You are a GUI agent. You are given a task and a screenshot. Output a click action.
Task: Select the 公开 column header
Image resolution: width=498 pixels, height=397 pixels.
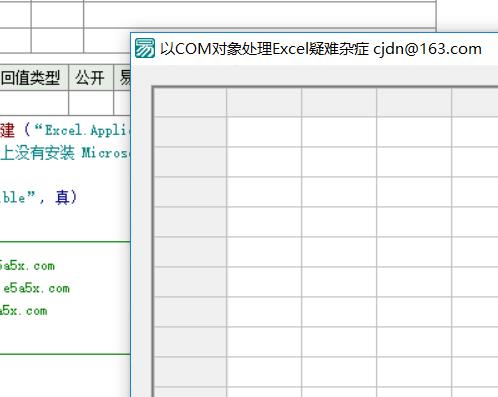coord(91,78)
